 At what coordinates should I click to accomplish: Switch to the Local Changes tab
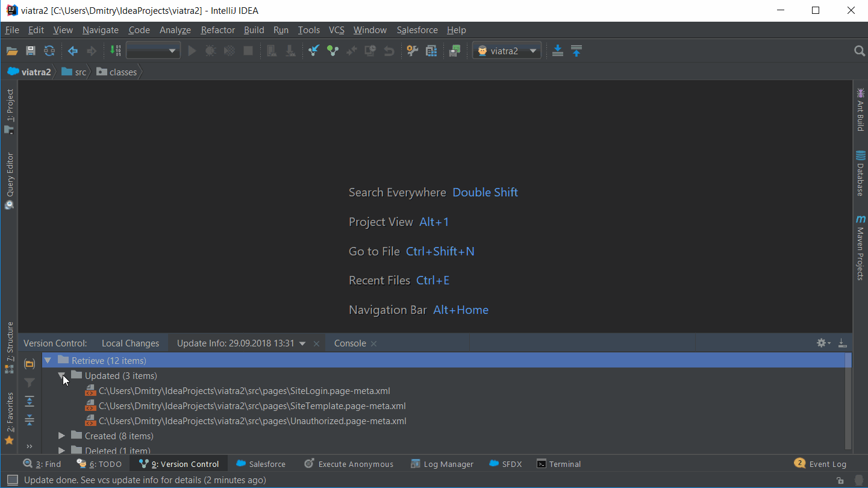[x=130, y=343]
